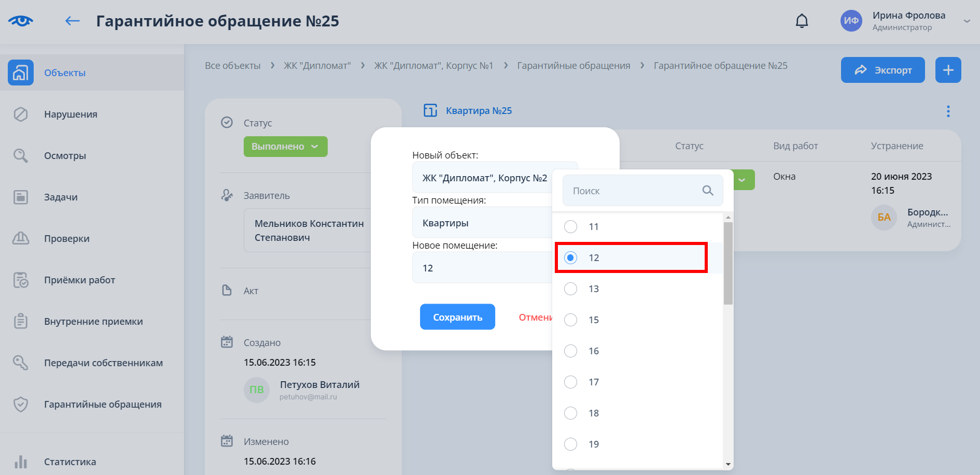Image resolution: width=980 pixels, height=475 pixels.
Task: Click the Нарушения sidebar icon
Action: coord(21,114)
